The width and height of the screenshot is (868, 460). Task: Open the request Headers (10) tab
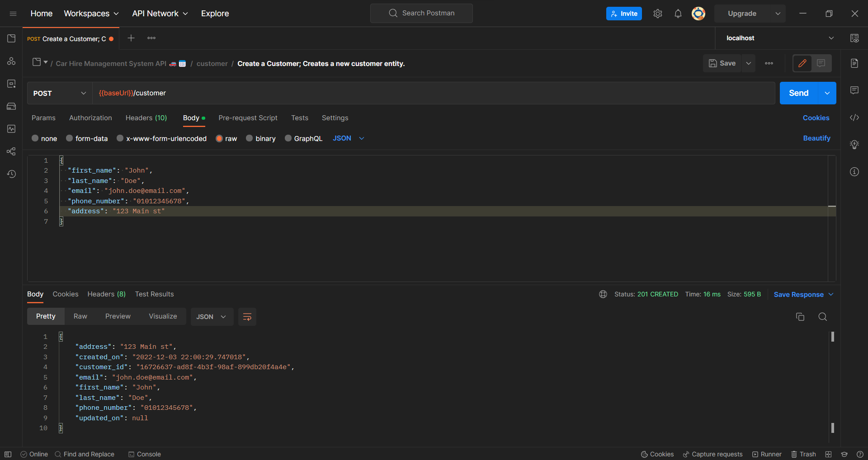(x=146, y=118)
